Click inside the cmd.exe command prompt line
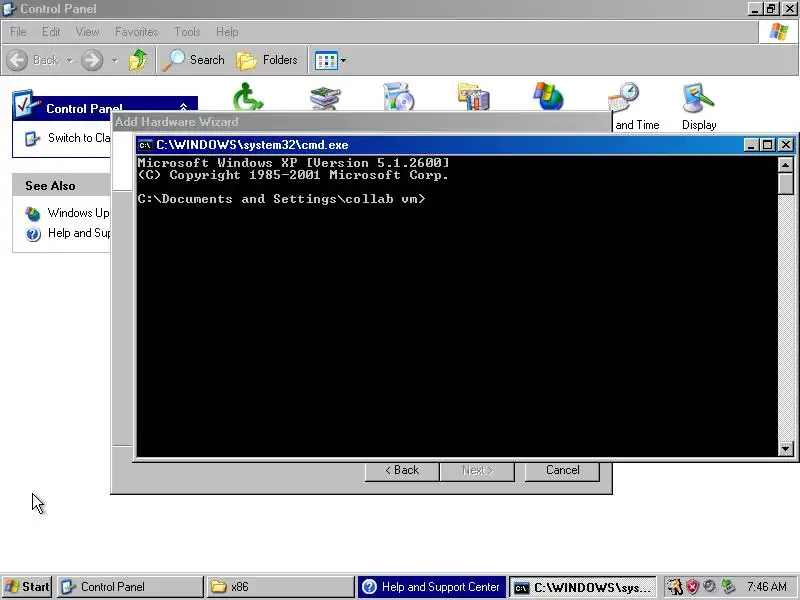 (281, 199)
